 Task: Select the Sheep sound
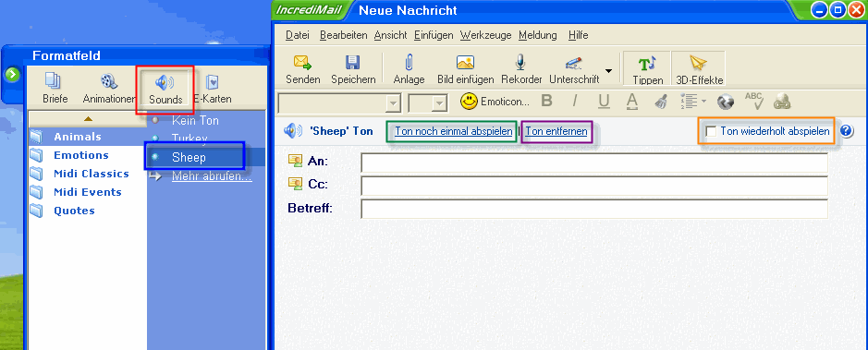189,158
